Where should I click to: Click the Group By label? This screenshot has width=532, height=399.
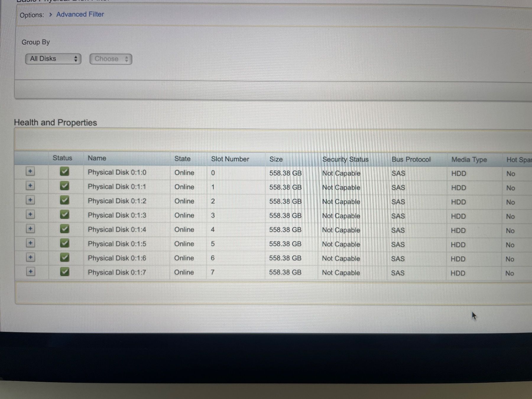(35, 42)
